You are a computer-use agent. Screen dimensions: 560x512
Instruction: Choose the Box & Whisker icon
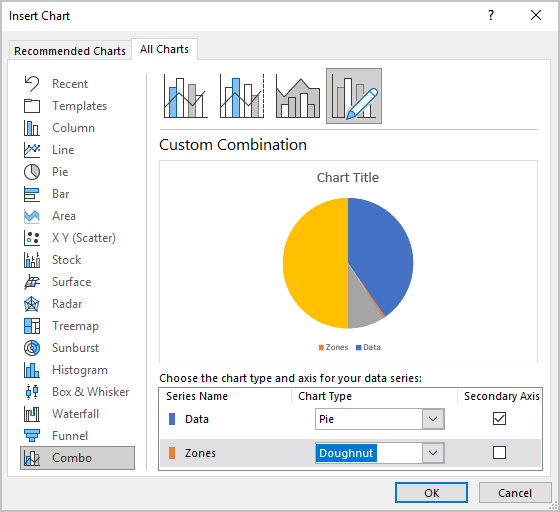[32, 392]
